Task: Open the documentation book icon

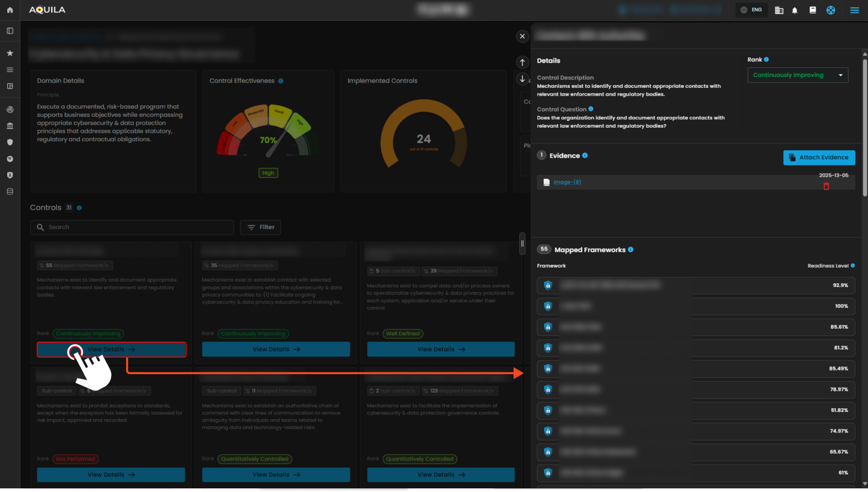Action: (x=813, y=10)
